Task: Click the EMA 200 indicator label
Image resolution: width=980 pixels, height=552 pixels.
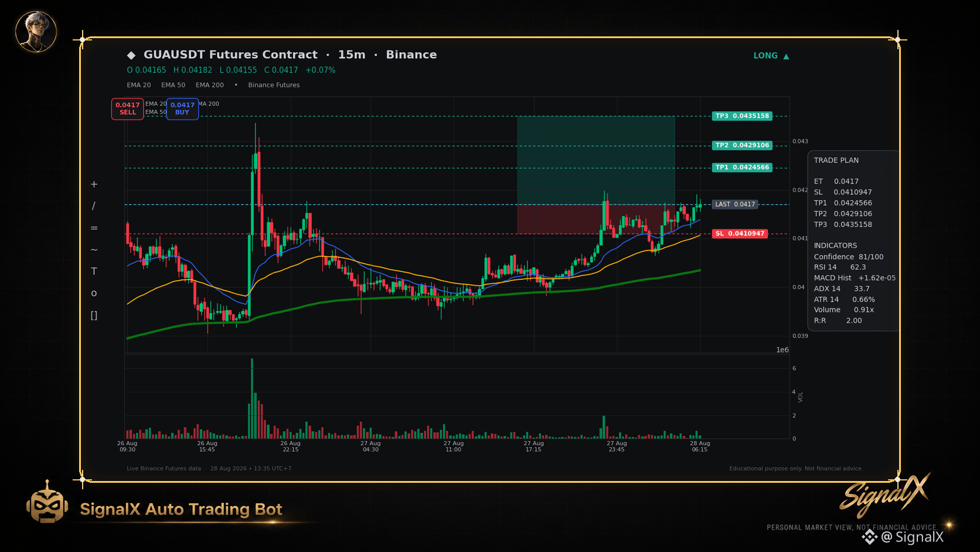Action: (210, 85)
